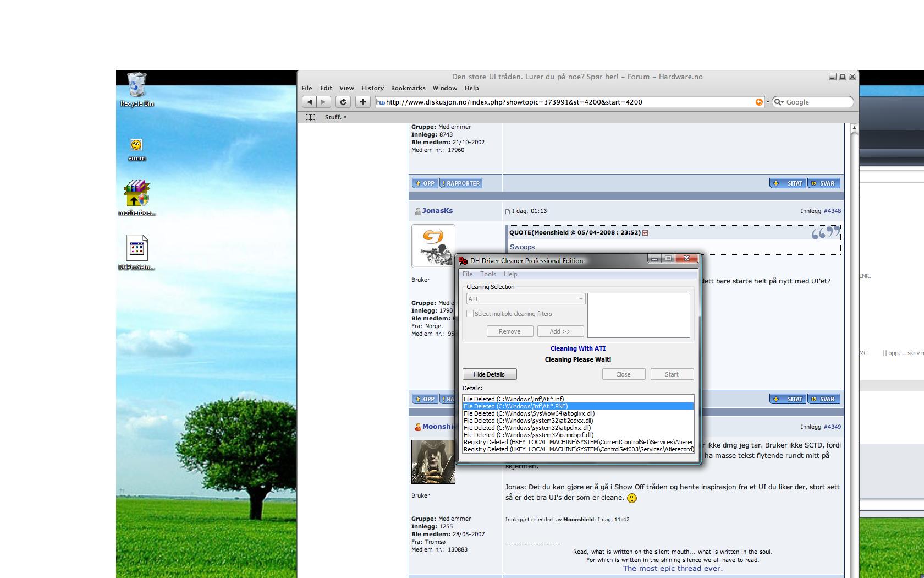Expand the Stuff bookmarks folder dropdown
Viewport: 924px width, 578px height.
pos(335,117)
